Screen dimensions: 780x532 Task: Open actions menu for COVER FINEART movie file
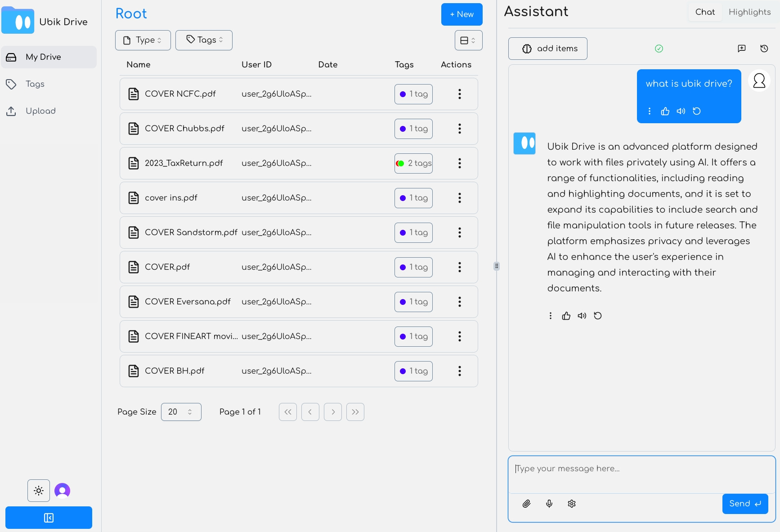point(459,336)
